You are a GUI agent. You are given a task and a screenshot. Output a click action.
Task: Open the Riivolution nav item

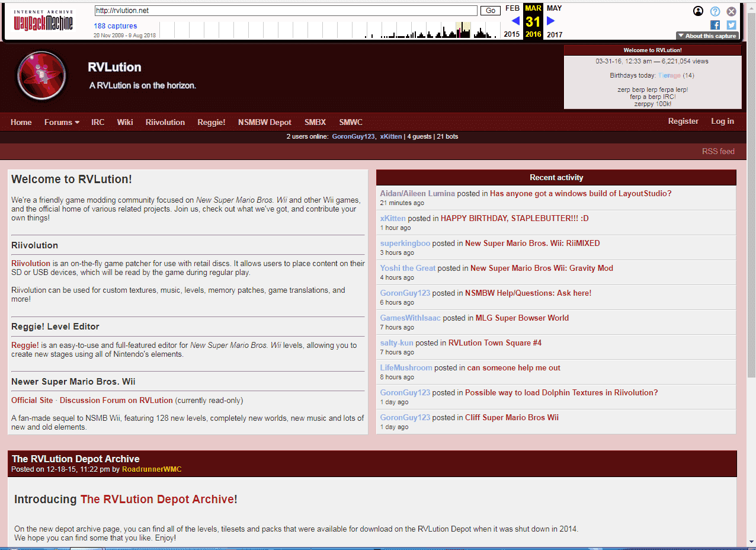pyautogui.click(x=165, y=122)
